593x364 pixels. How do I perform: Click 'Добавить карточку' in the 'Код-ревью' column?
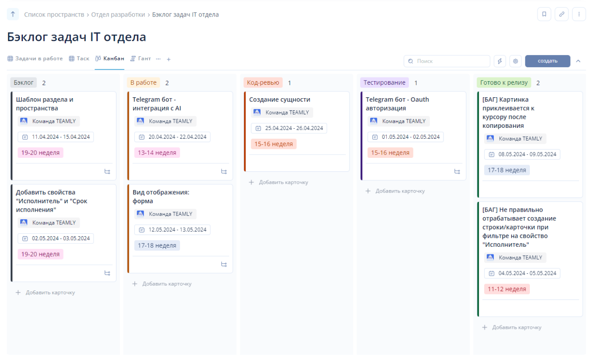tap(279, 182)
